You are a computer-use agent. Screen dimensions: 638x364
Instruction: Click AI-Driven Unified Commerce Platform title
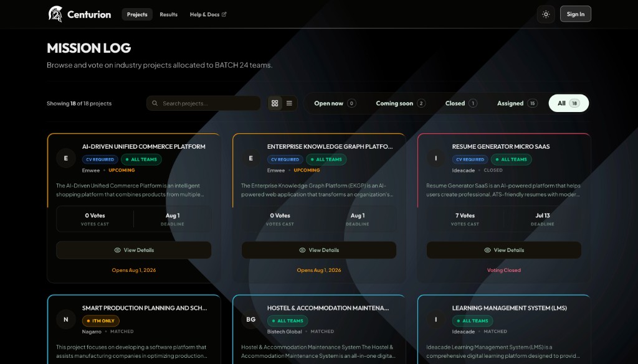point(144,147)
